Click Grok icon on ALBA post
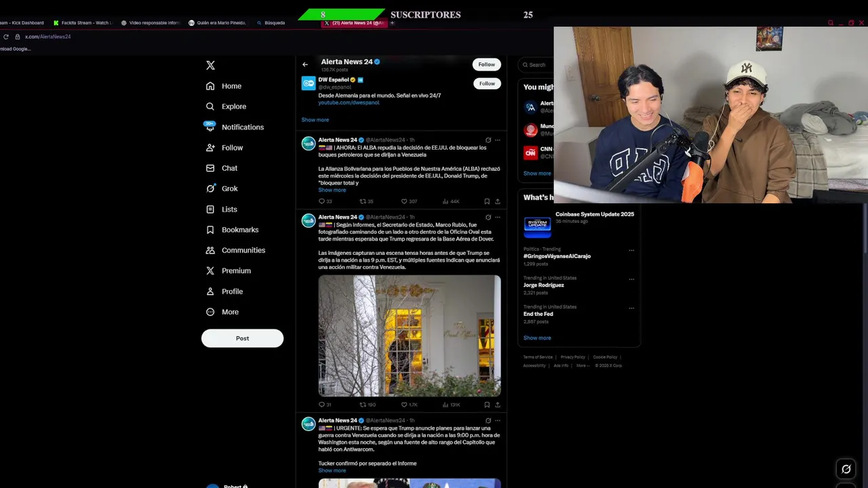Image resolution: width=868 pixels, height=488 pixels. (x=488, y=140)
